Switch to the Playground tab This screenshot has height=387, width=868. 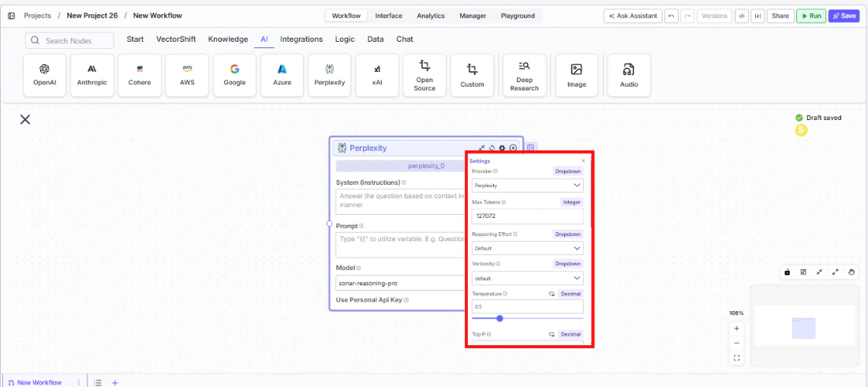tap(518, 16)
